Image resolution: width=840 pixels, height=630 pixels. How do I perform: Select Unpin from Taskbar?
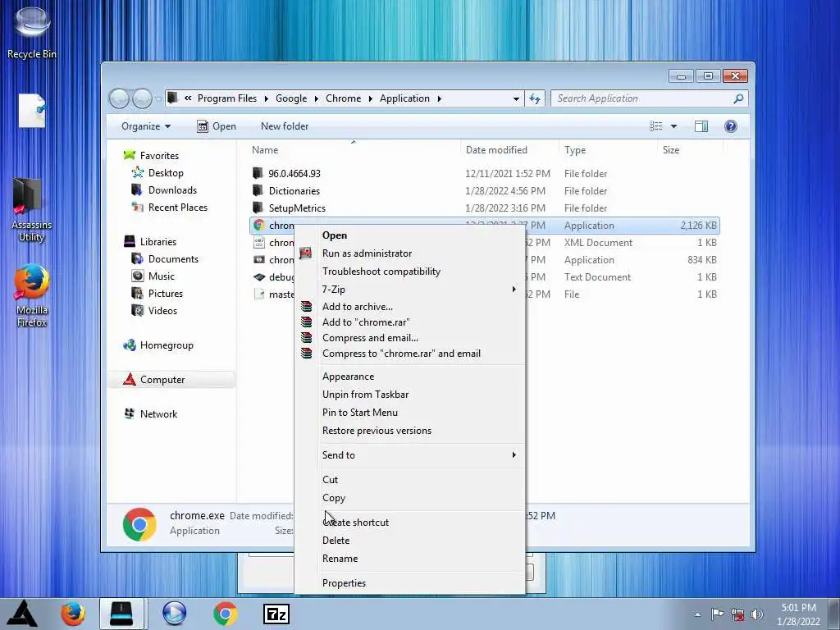(x=365, y=395)
